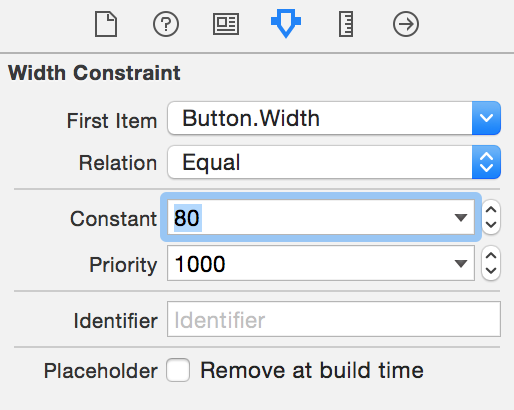
Task: Expand the Priority field dropdown arrow
Action: [x=461, y=264]
